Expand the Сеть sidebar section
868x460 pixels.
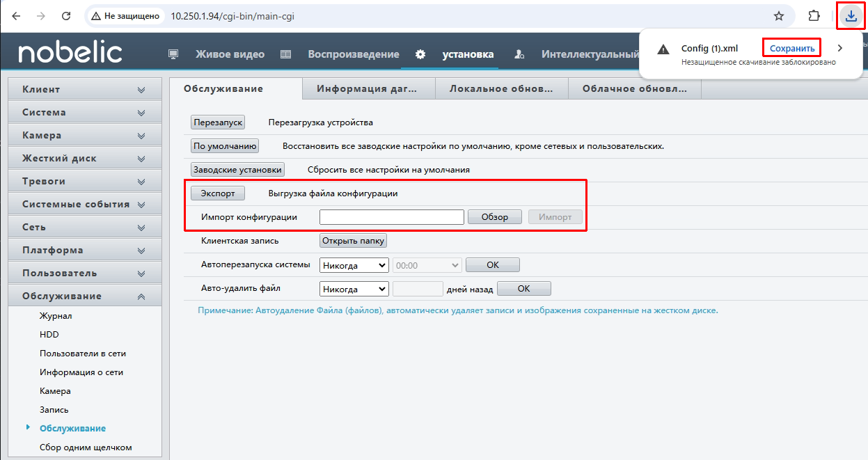click(84, 227)
